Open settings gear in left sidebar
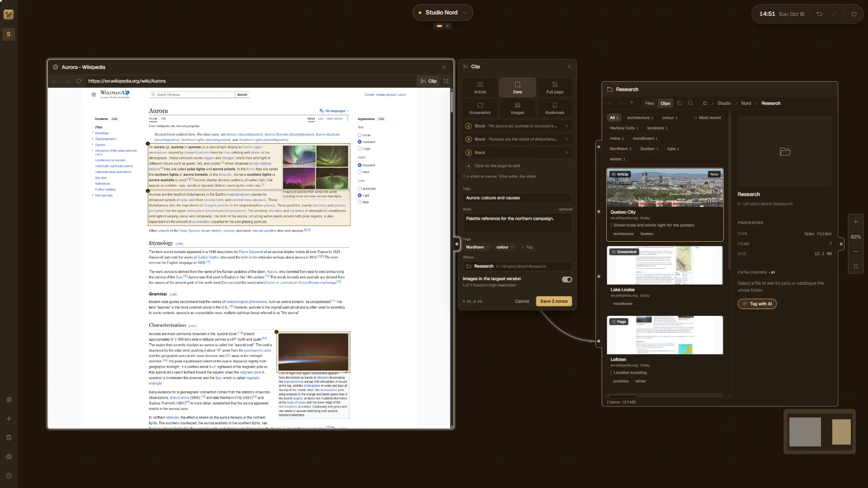868x488 pixels. [x=9, y=457]
